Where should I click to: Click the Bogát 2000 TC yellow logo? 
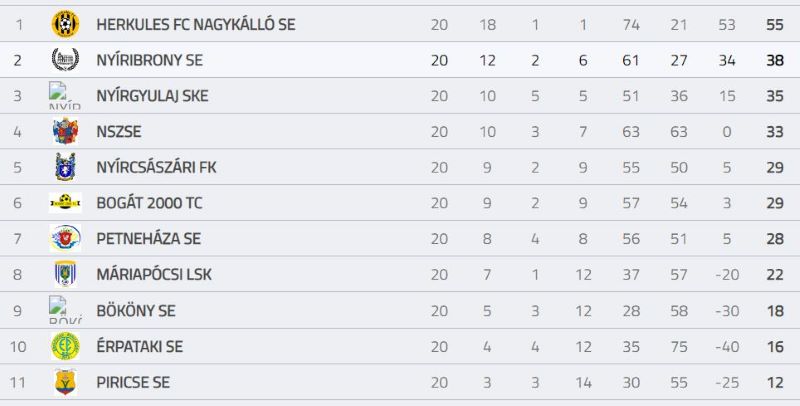click(x=65, y=202)
